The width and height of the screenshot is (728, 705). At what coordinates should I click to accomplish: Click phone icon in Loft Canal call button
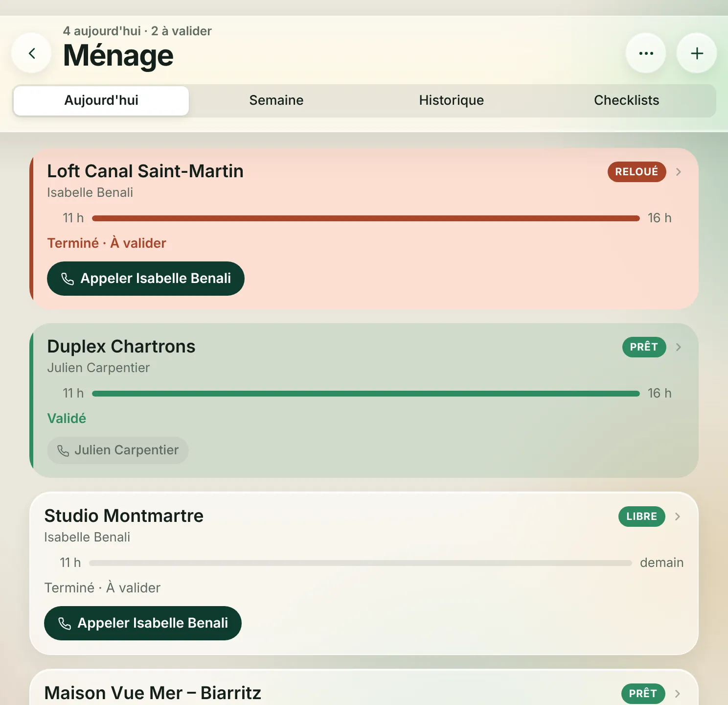coord(67,279)
